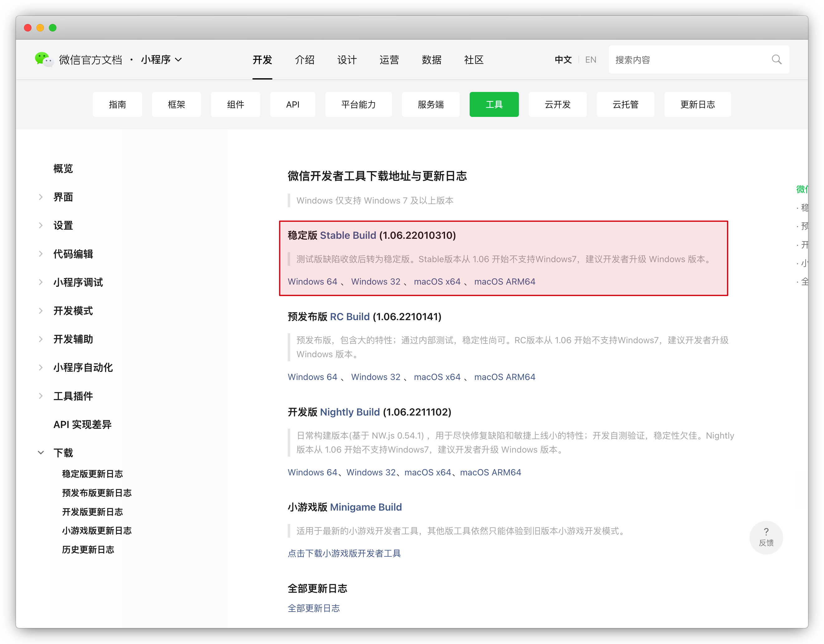
Task: Download Nightly Build macOS ARM64
Action: click(491, 472)
